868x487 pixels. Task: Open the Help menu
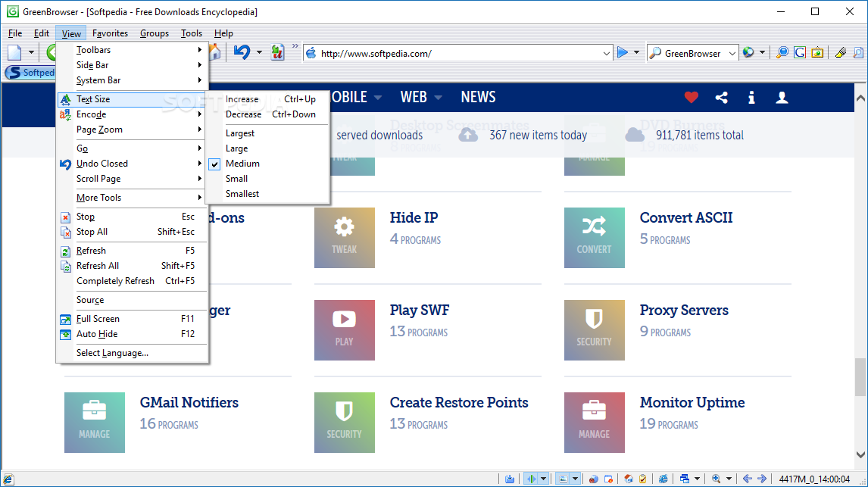point(223,33)
